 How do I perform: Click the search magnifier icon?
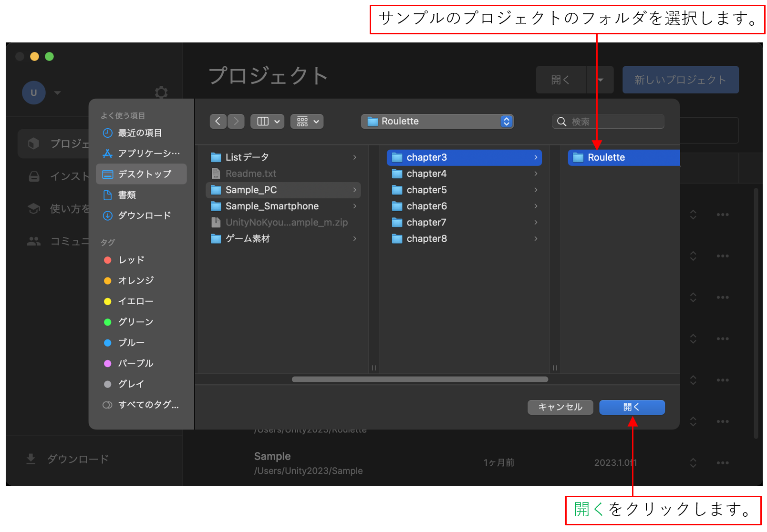click(561, 122)
